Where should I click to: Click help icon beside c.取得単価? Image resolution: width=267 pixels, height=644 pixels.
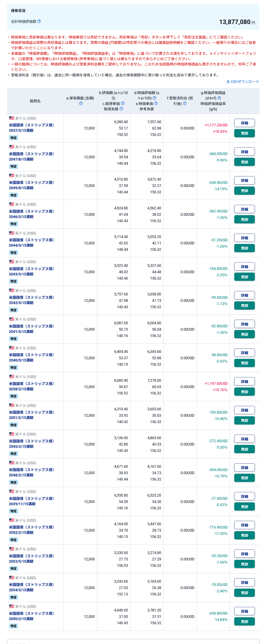pos(123,104)
